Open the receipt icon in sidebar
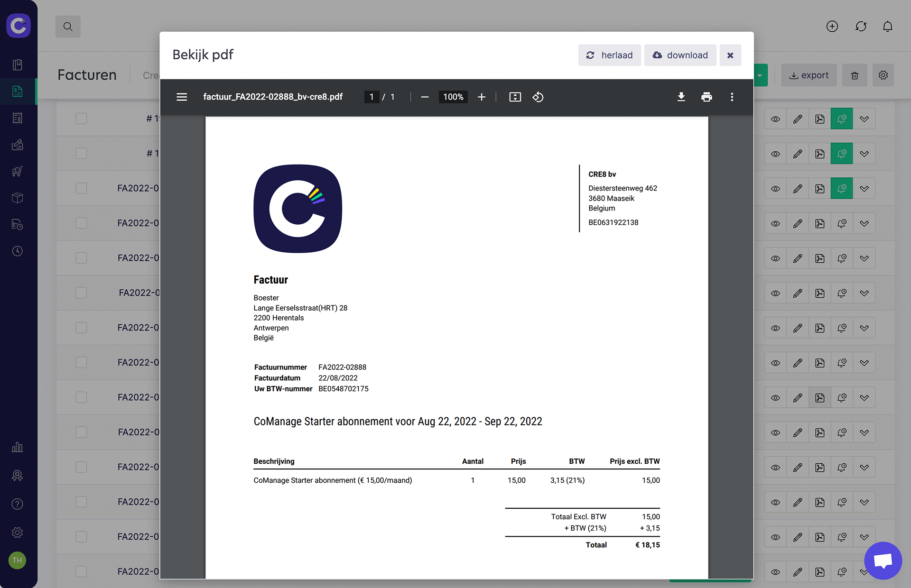The height and width of the screenshot is (588, 911). [18, 118]
